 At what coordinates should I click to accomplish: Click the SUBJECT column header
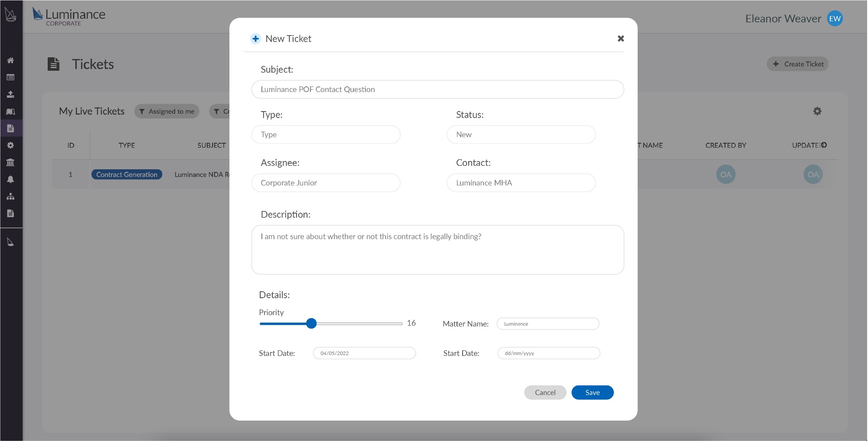point(212,145)
